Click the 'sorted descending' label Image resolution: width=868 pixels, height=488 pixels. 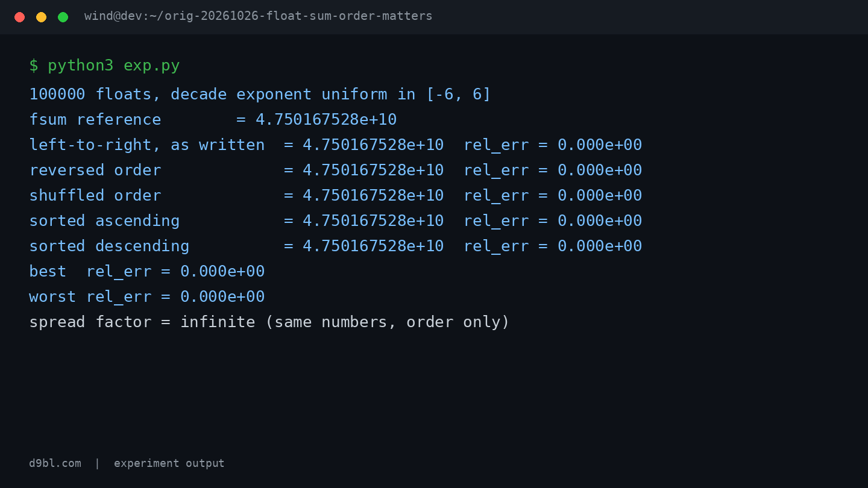tap(109, 246)
